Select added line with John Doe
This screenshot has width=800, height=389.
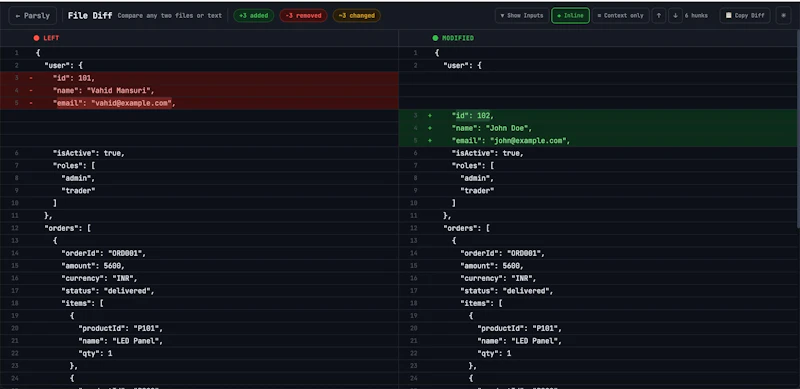599,128
